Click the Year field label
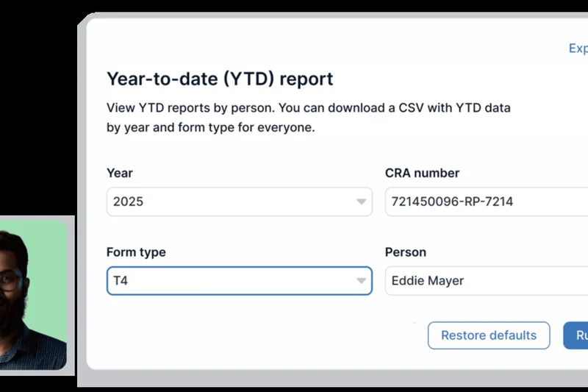The width and height of the screenshot is (588, 392). [120, 173]
